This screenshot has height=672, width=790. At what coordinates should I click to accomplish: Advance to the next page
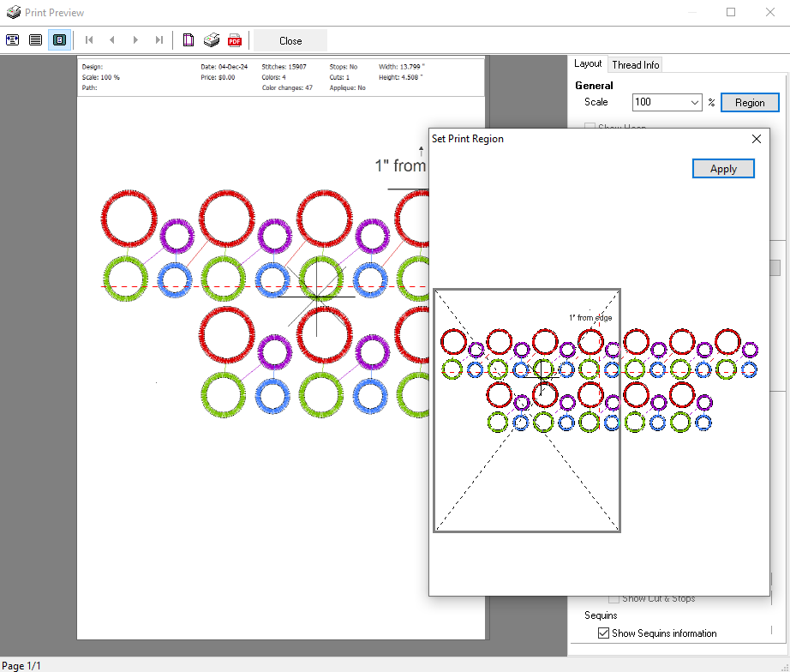(x=135, y=40)
